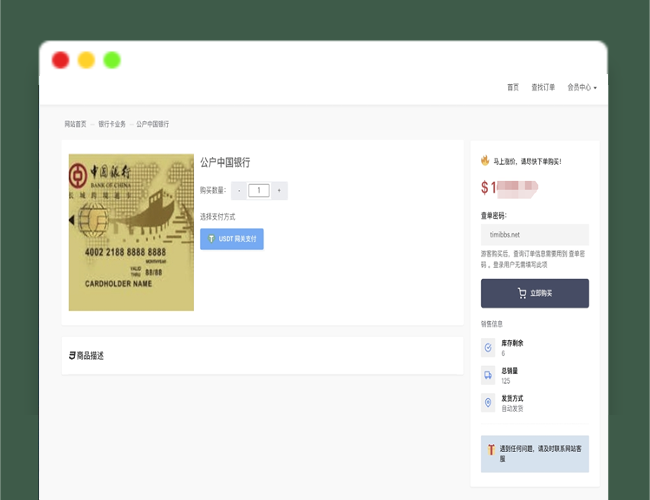
Task: Click the green macOS window button
Action: [x=112, y=60]
